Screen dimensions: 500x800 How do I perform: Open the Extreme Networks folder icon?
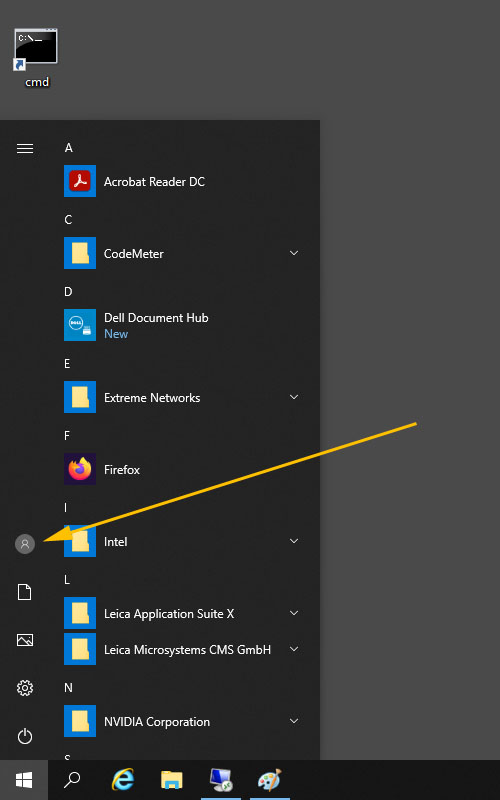[x=80, y=397]
